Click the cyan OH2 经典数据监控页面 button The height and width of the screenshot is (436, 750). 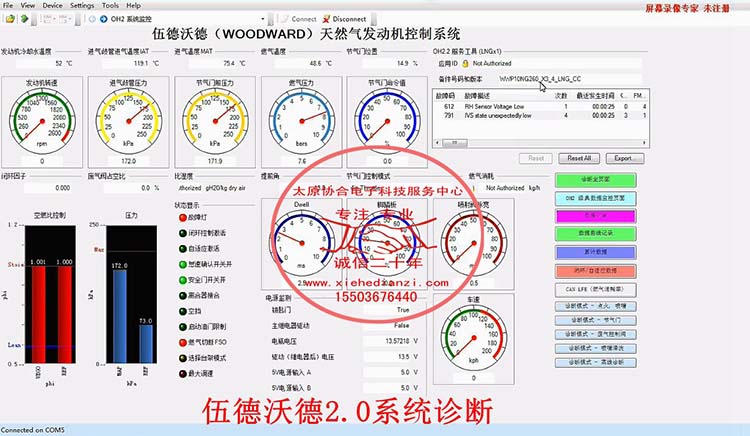596,198
